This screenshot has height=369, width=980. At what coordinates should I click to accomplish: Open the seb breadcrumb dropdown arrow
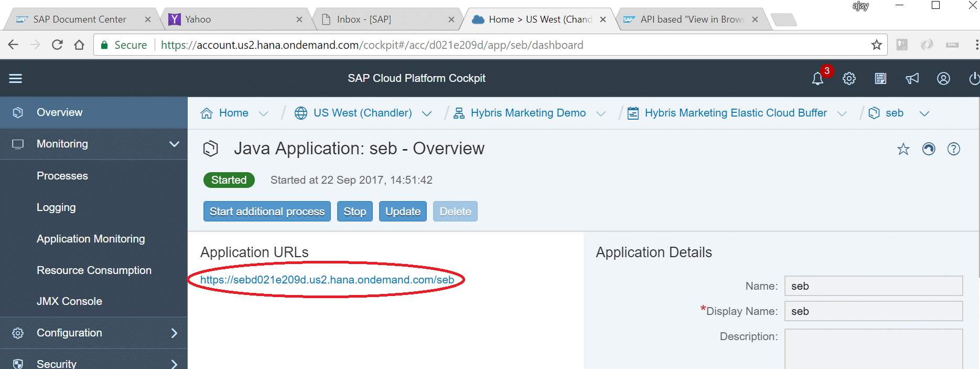924,113
